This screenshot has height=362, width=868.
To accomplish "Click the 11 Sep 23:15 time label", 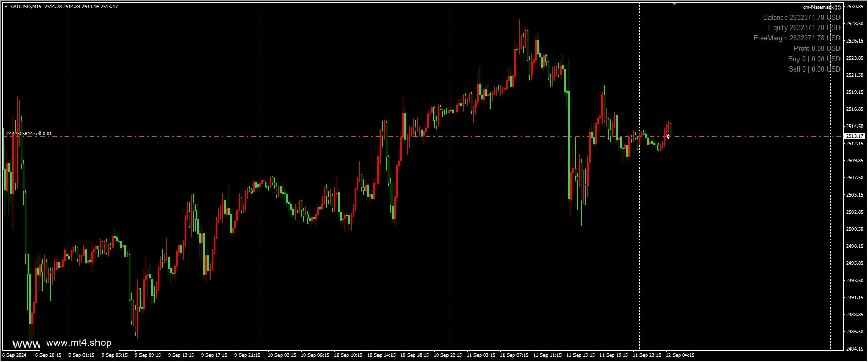I will 647,356.
